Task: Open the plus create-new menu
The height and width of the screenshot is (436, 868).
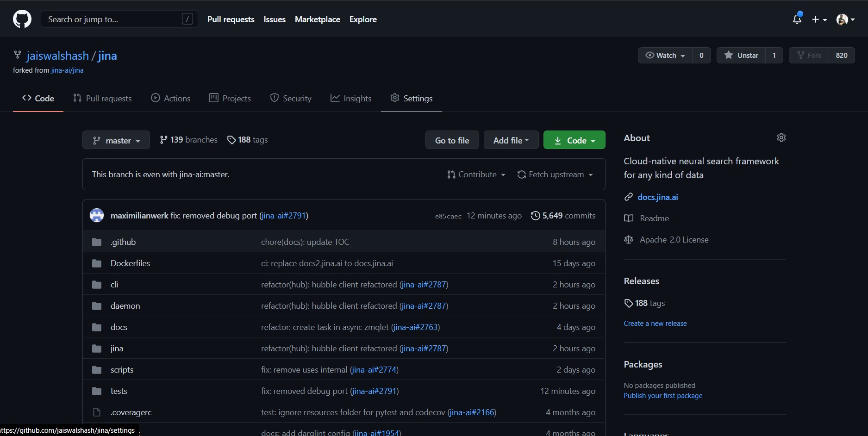Action: click(x=819, y=19)
